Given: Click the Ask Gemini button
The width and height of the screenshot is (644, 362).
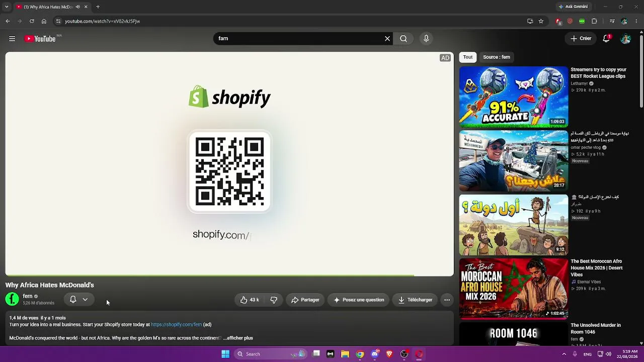Looking at the screenshot, I should coord(573,7).
